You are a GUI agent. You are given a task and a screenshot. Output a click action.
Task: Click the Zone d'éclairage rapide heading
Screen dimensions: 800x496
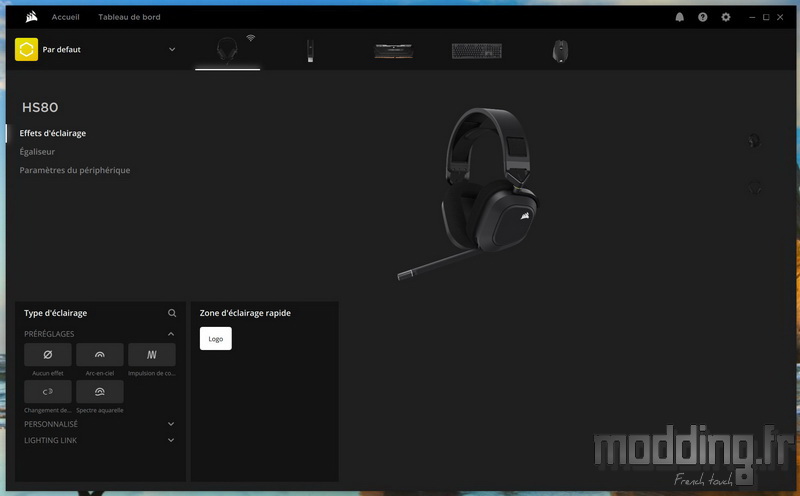[x=245, y=313]
